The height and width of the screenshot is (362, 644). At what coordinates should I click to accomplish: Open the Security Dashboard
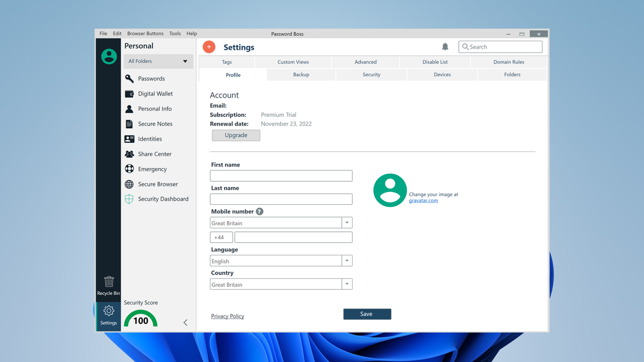129,199
